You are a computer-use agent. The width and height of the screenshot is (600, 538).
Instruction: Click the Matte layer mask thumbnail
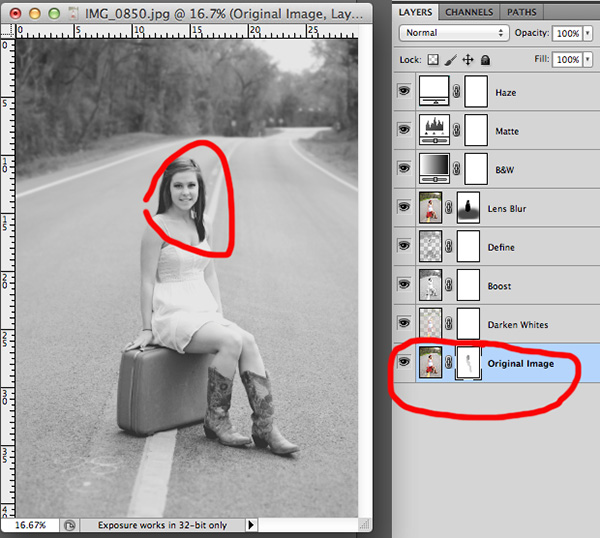tap(476, 130)
